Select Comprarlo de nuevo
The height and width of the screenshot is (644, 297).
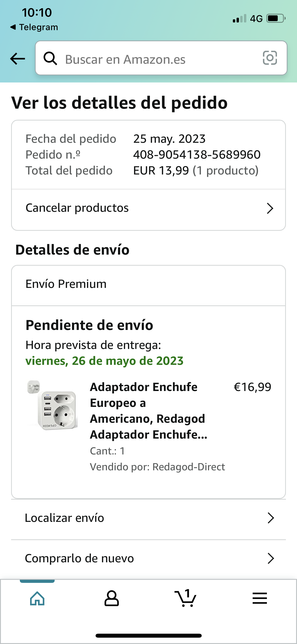coord(79,558)
